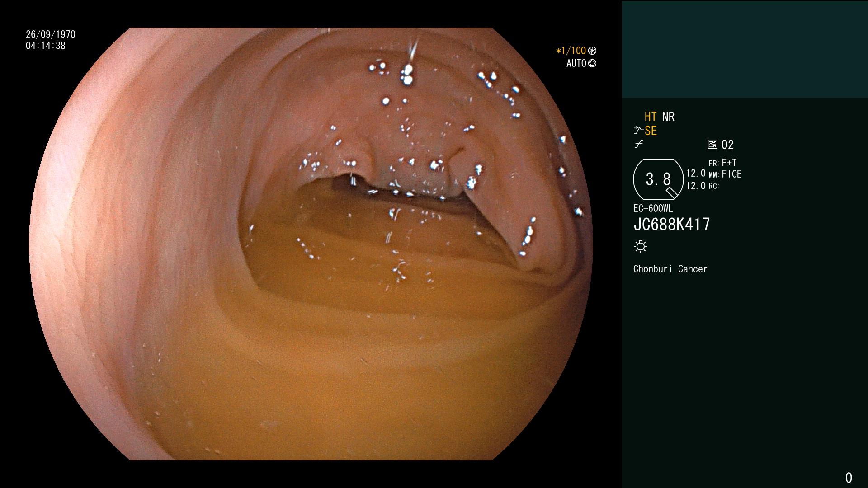Click the FICE mode label
The image size is (868, 488).
731,174
